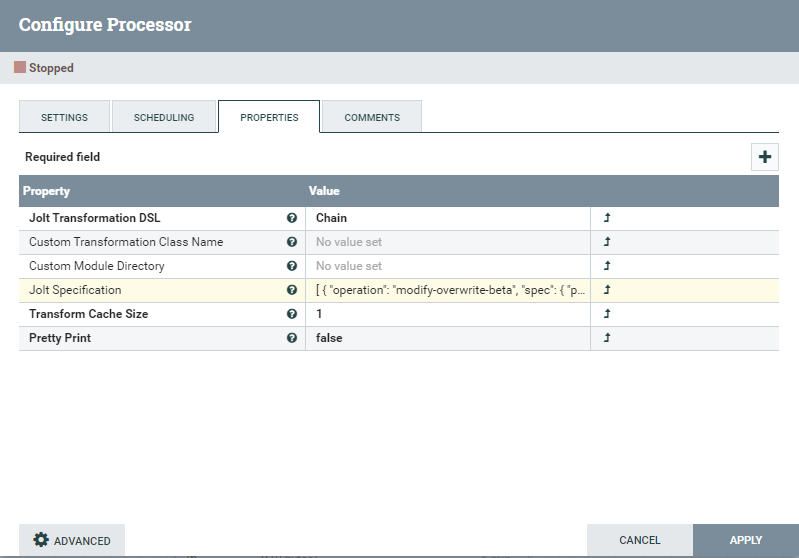Screen dimensions: 799x558
Task: Click help icon for Custom Transformation Class Name
Action: tap(292, 242)
